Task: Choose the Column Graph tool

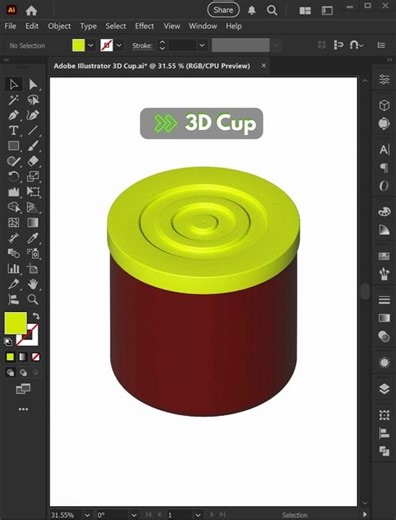Action: [13, 269]
